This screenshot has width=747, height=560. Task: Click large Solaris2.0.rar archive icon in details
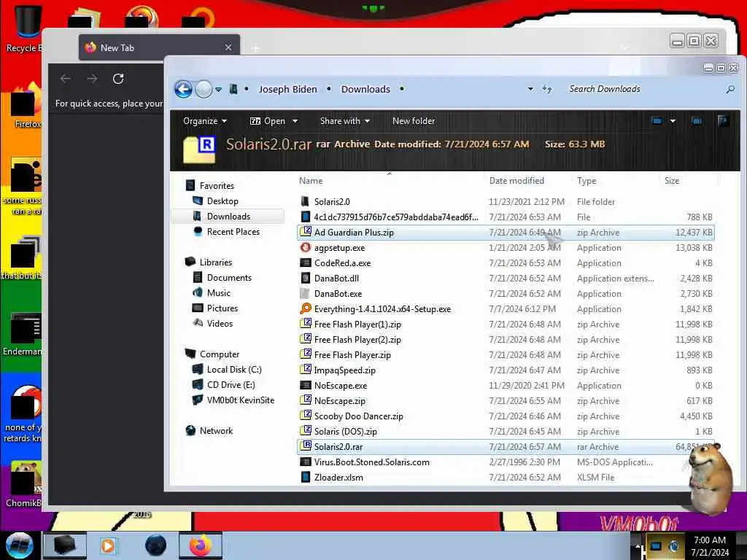199,149
